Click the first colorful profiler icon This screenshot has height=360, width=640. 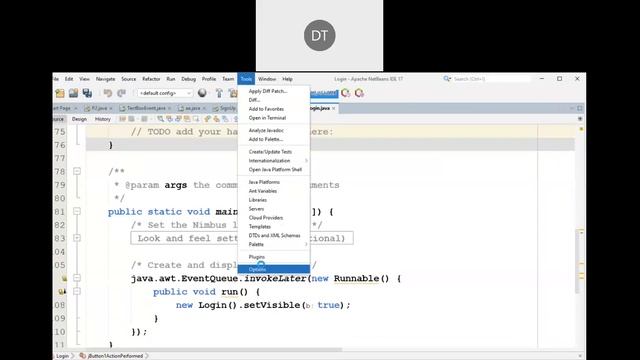coord(346,93)
